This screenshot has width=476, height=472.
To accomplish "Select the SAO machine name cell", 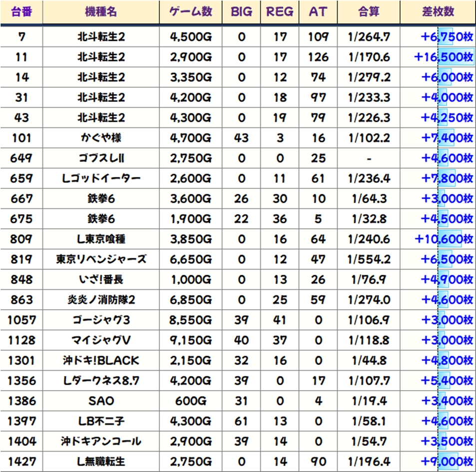I will [x=101, y=401].
